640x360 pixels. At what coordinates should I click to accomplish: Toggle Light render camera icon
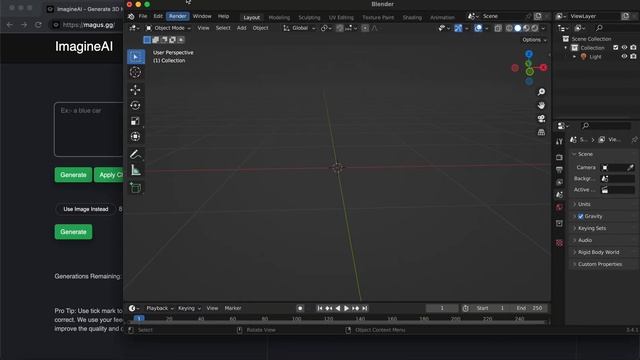point(633,57)
